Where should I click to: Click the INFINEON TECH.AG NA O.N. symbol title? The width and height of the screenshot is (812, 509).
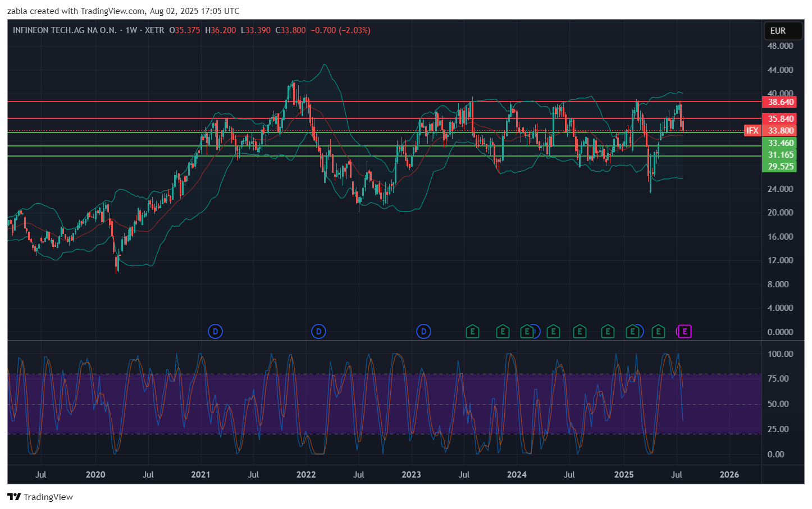pyautogui.click(x=65, y=30)
